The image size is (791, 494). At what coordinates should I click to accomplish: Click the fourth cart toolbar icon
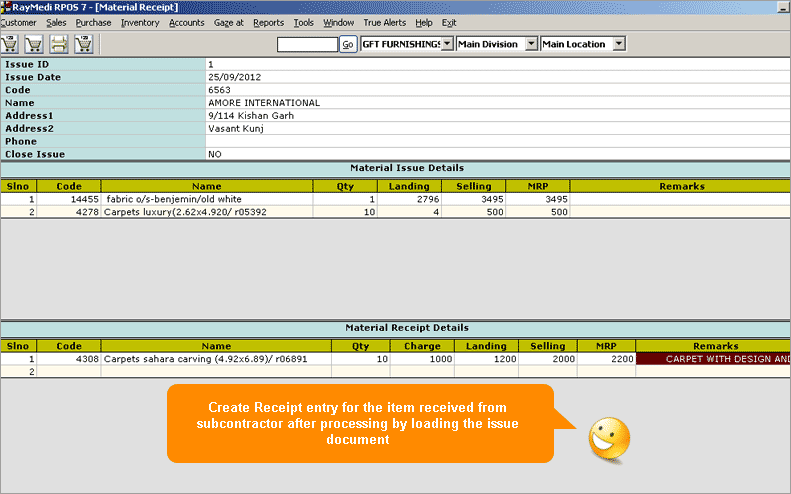pyautogui.click(x=83, y=44)
